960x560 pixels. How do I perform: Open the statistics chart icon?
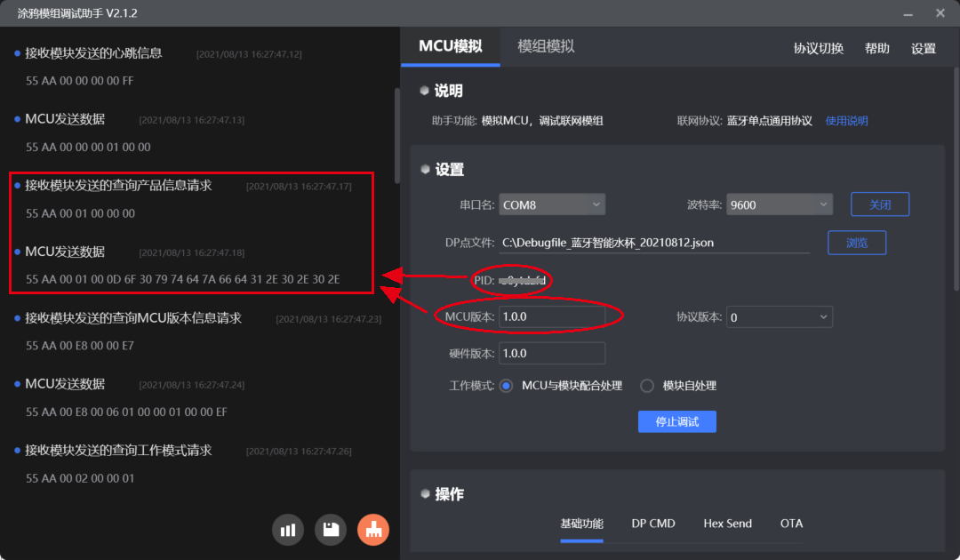point(288,530)
